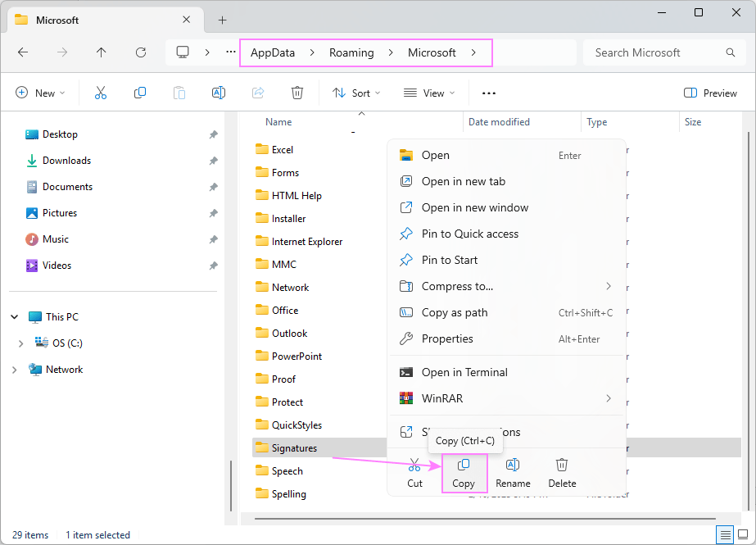Sort by Date modified column header
Image resolution: width=756 pixels, height=545 pixels.
pyautogui.click(x=499, y=122)
